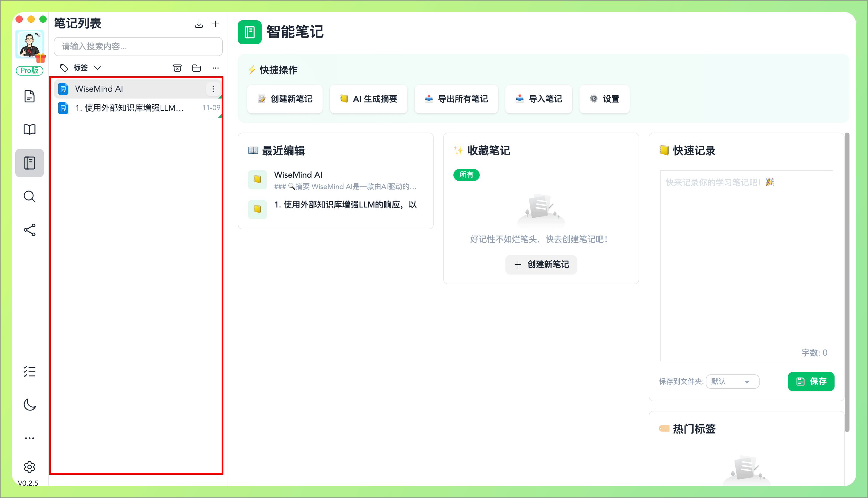Click the green 保存 save button

click(811, 381)
